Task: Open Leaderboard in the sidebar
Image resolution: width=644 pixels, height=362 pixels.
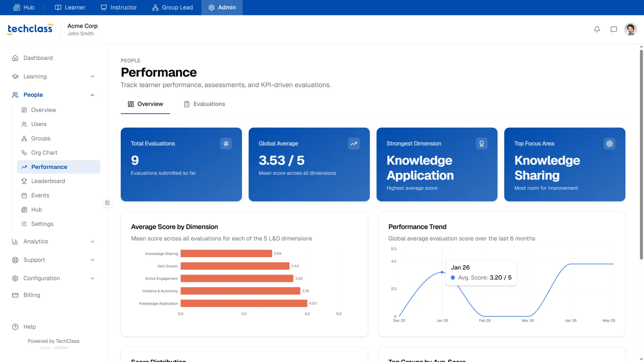Action: pos(58,181)
